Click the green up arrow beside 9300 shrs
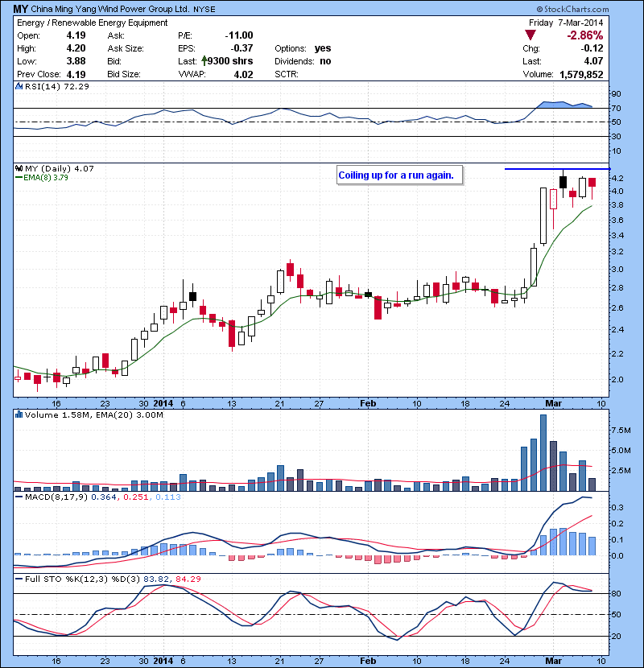The height and width of the screenshot is (668, 644). pos(204,61)
